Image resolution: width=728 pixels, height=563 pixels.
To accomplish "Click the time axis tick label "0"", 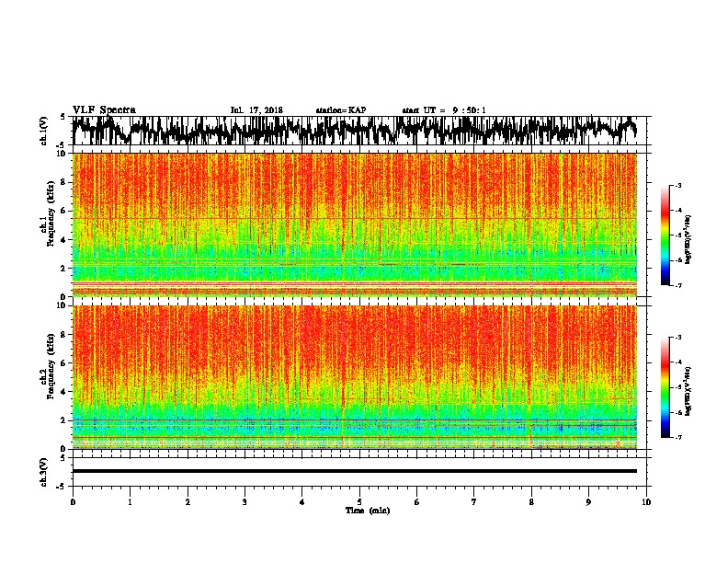I will 73,502.
